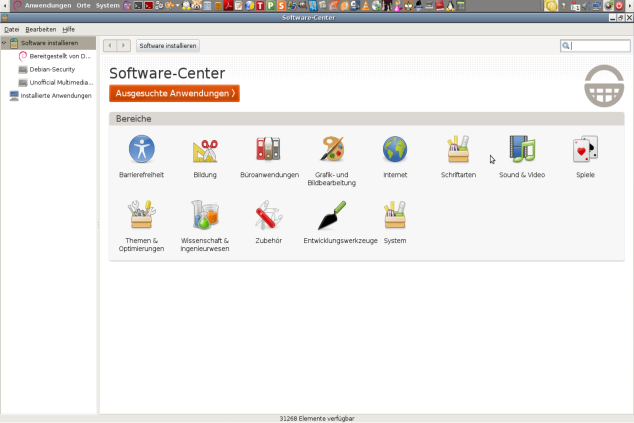Open the red root terminal panel launcher
This screenshot has height=423, width=634.
[150, 6]
